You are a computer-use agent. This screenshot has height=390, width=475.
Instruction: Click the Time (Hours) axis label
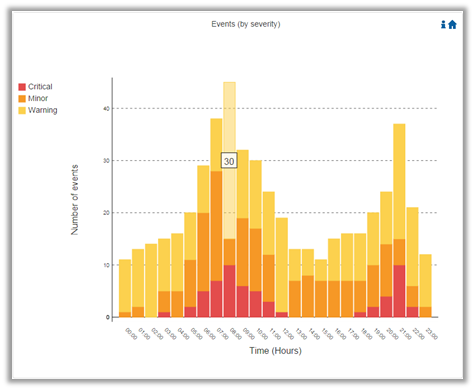tap(275, 351)
